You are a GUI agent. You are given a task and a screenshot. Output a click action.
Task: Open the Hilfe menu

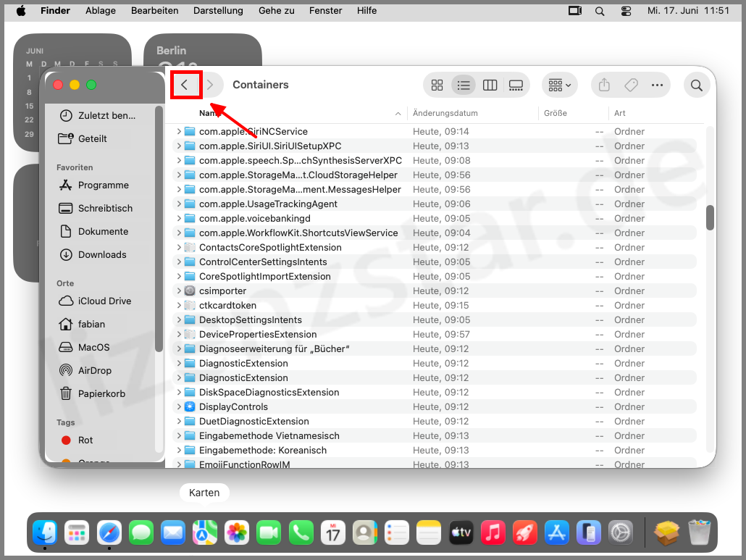(366, 10)
